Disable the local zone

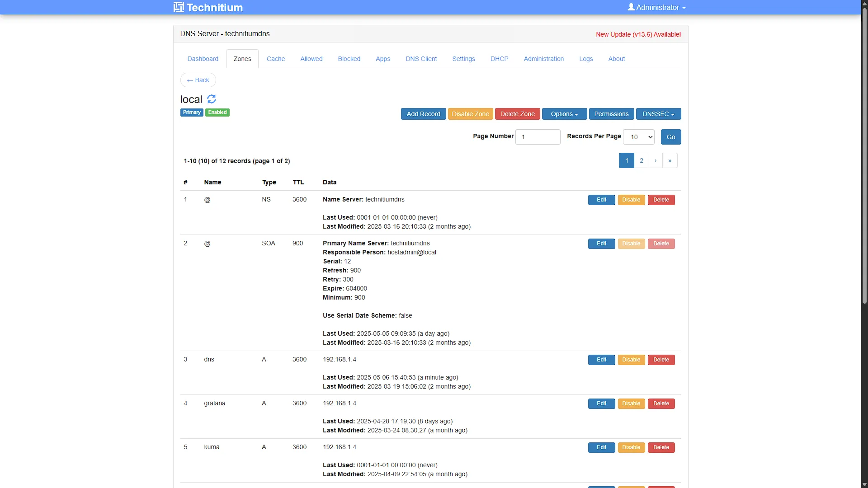point(471,114)
